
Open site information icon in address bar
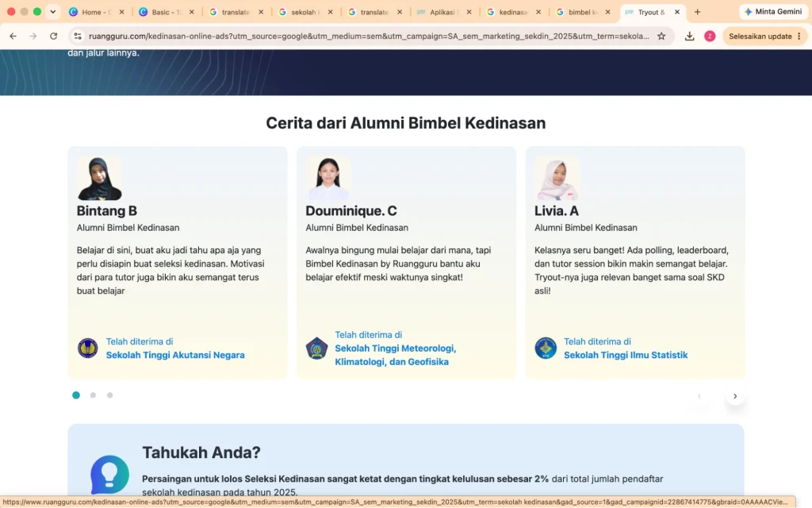tap(78, 37)
